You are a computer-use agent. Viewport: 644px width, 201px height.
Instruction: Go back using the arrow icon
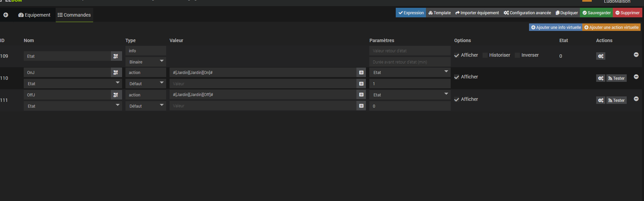pos(6,15)
